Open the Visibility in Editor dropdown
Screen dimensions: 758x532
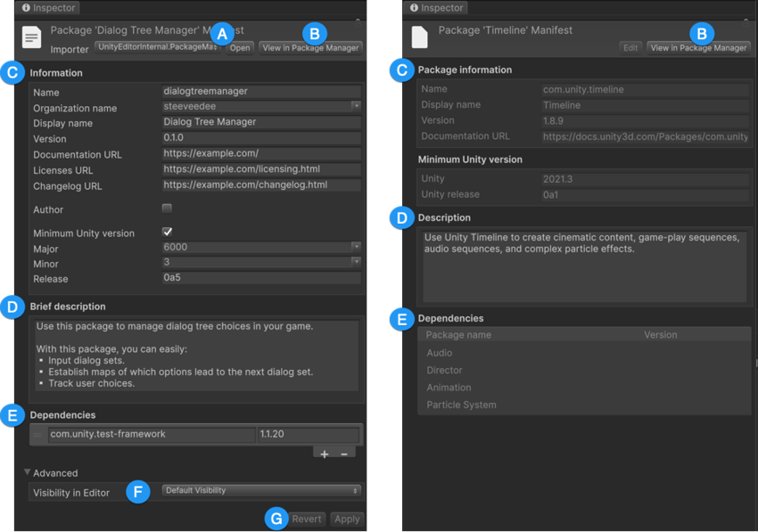(261, 491)
